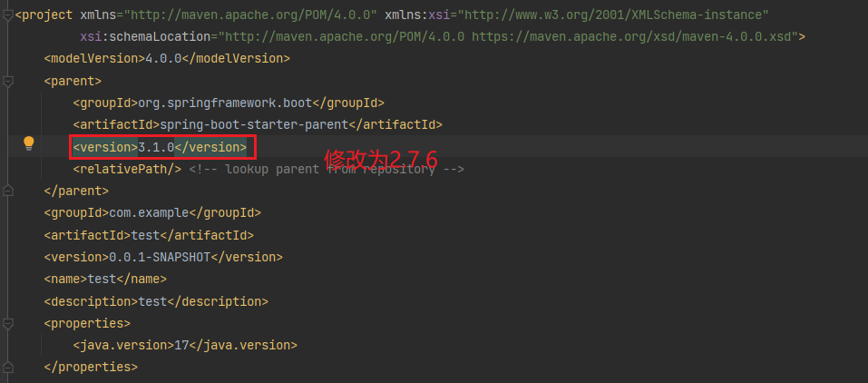Click the name test line
868x383 pixels.
pyautogui.click(x=105, y=279)
